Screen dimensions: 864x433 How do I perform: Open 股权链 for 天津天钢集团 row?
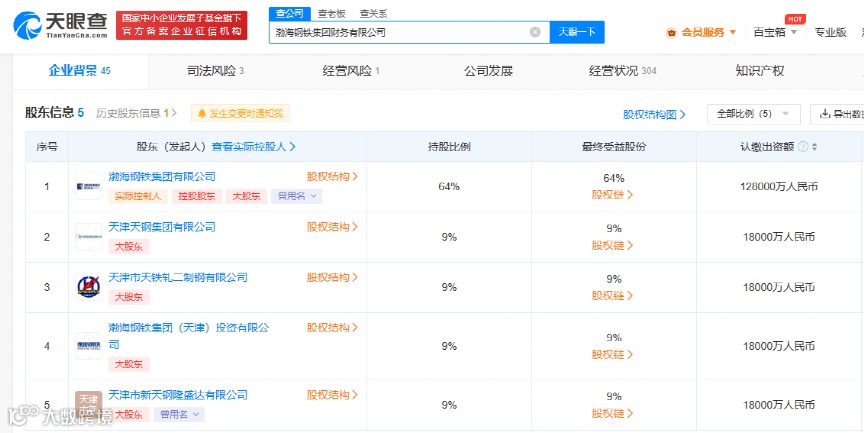pos(613,246)
